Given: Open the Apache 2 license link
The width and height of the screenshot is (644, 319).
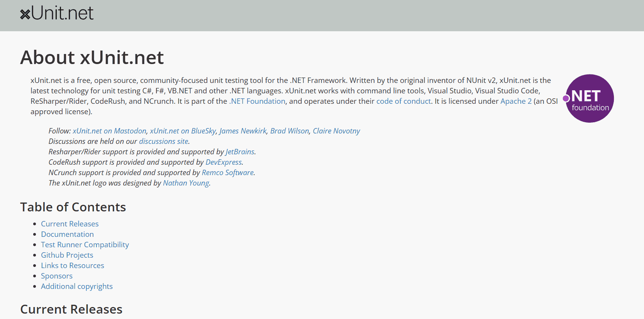Looking at the screenshot, I should [x=516, y=101].
